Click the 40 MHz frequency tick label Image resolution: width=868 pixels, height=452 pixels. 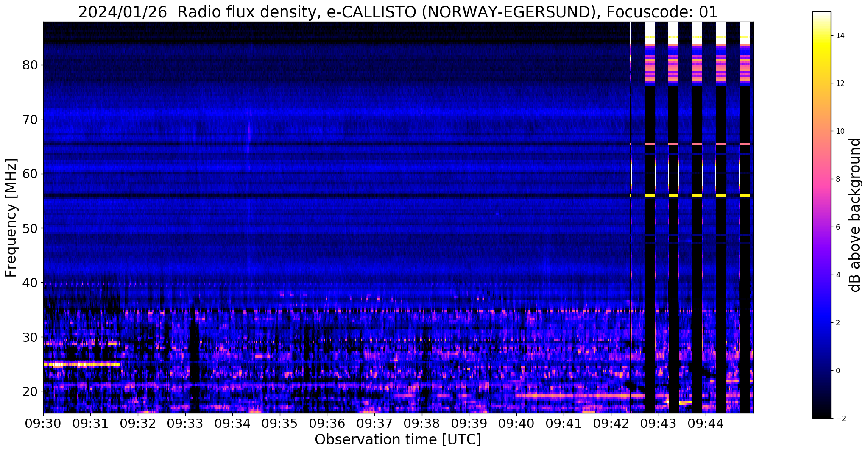pyautogui.click(x=31, y=283)
